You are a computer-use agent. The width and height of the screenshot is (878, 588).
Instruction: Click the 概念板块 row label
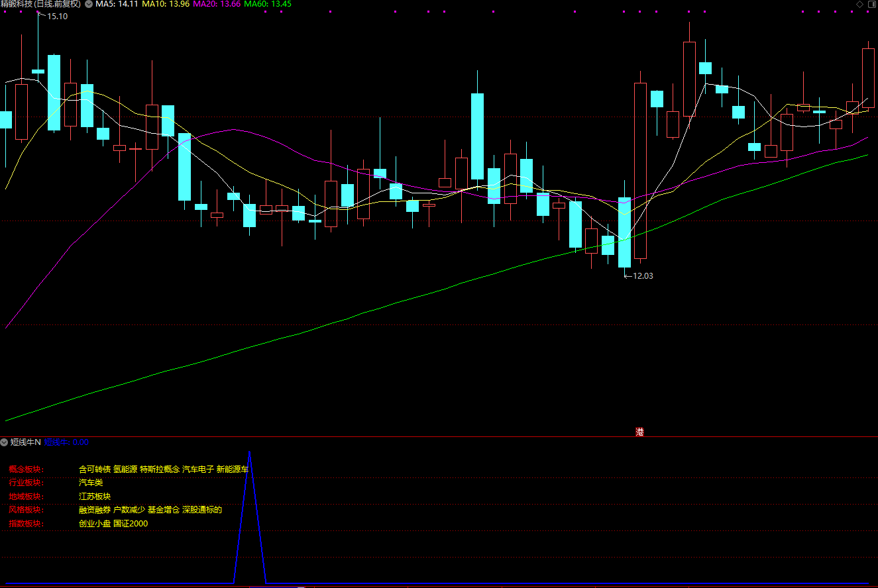click(26, 469)
